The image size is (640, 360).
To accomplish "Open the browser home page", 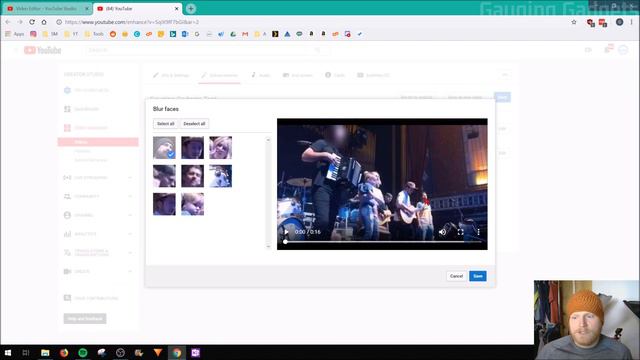I will click(44, 22).
